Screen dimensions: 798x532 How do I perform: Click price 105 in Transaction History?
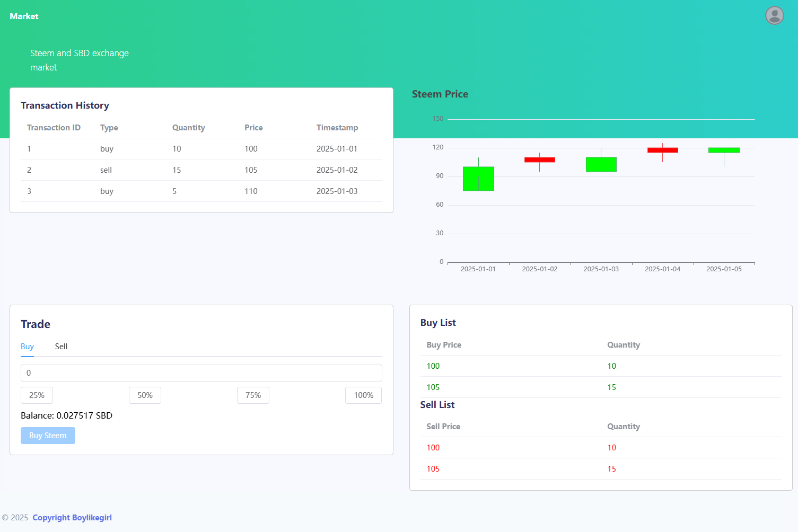[x=251, y=170]
